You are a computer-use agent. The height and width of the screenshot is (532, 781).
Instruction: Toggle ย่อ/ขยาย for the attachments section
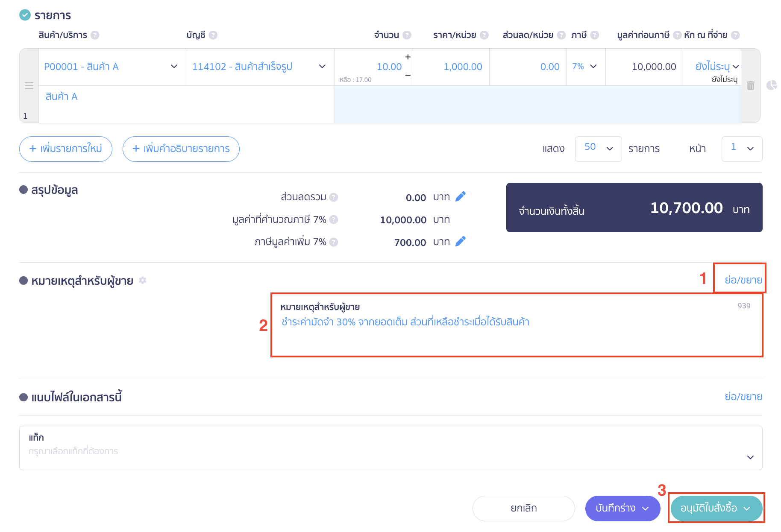coord(743,397)
